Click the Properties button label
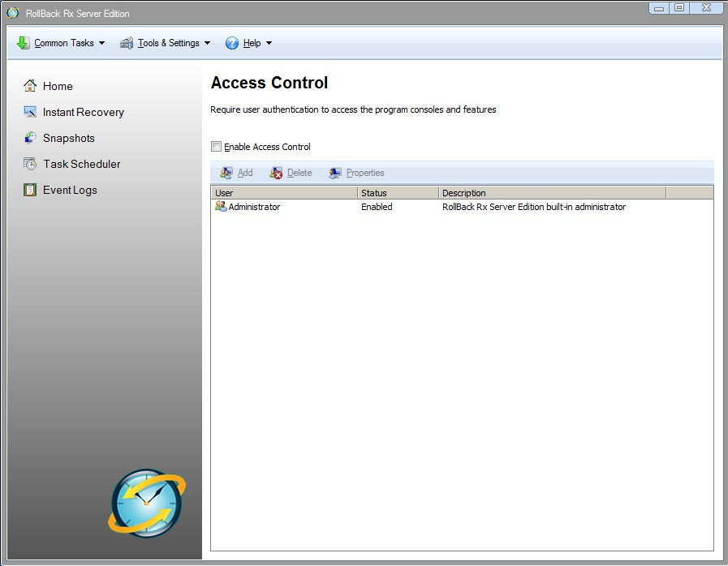Image resolution: width=728 pixels, height=566 pixels. 365,173
